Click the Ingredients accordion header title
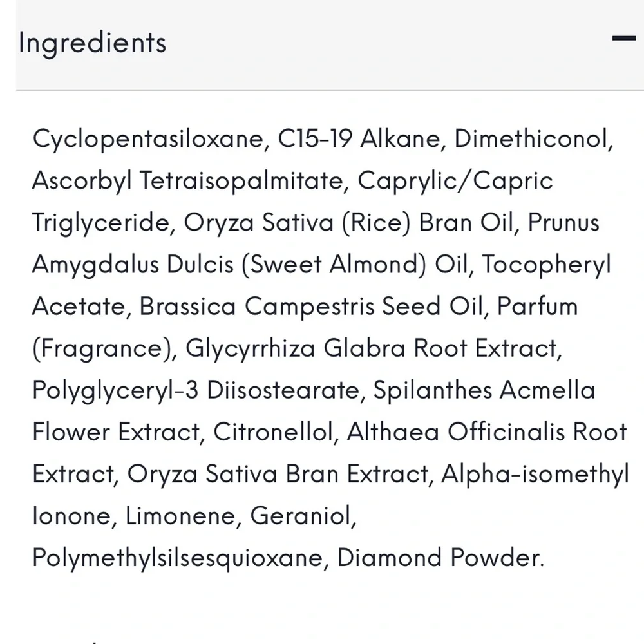Screen dimensions: 644x644 (x=93, y=43)
